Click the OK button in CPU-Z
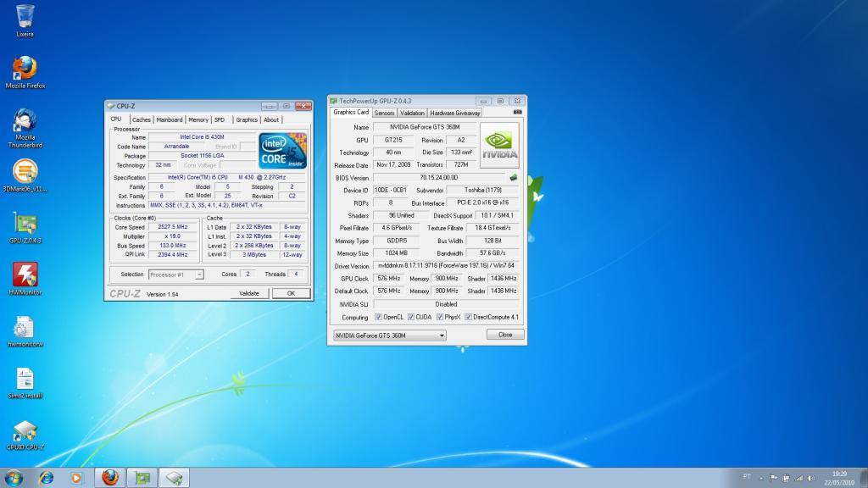868x488 pixels. pos(292,293)
